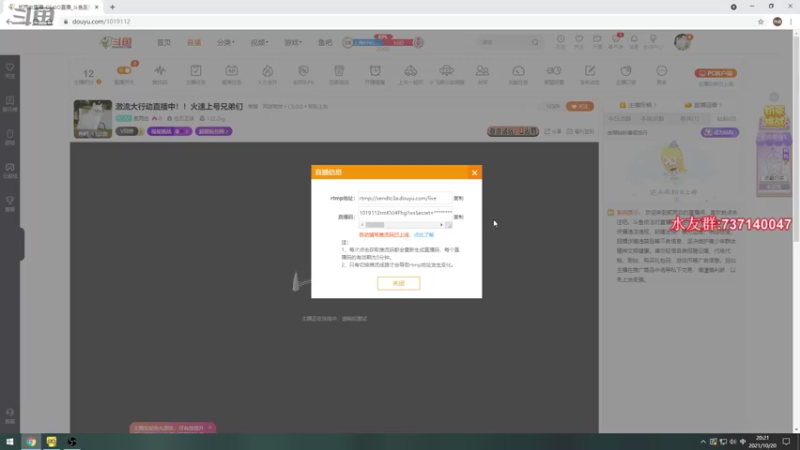Open the 鱼吧 nav item
The height and width of the screenshot is (450, 800).
[x=325, y=42]
